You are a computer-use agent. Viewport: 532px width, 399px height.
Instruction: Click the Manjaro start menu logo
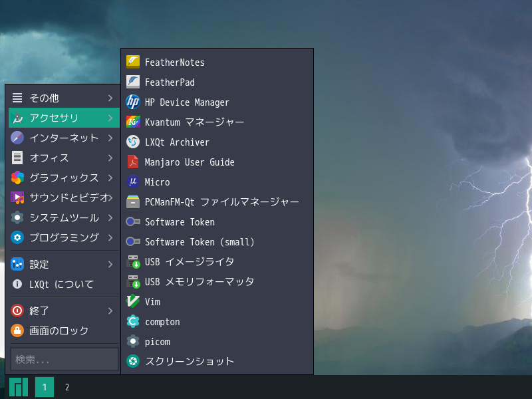pos(19,387)
